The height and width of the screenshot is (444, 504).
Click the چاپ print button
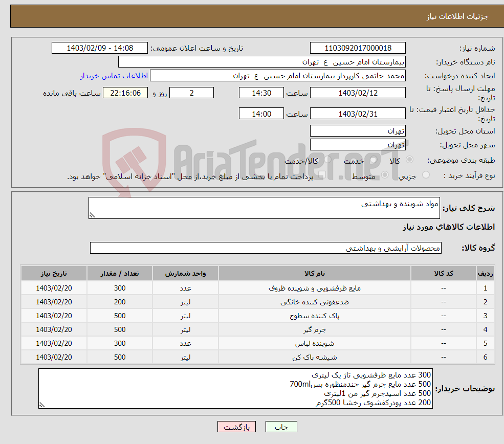[x=281, y=427]
